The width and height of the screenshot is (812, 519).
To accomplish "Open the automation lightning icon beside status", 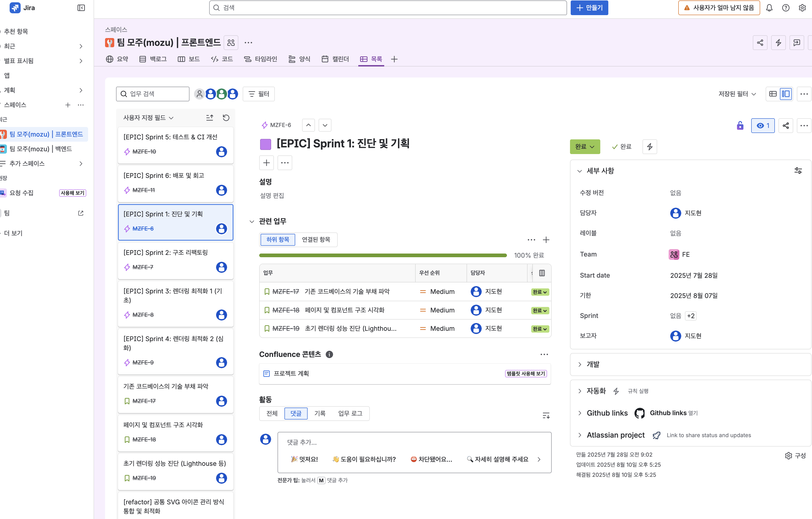I will tap(649, 147).
